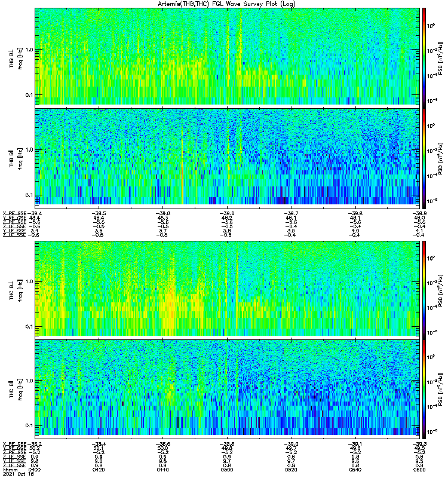Click the 0.1 frequency tick on THC B∥ panel

point(29,425)
